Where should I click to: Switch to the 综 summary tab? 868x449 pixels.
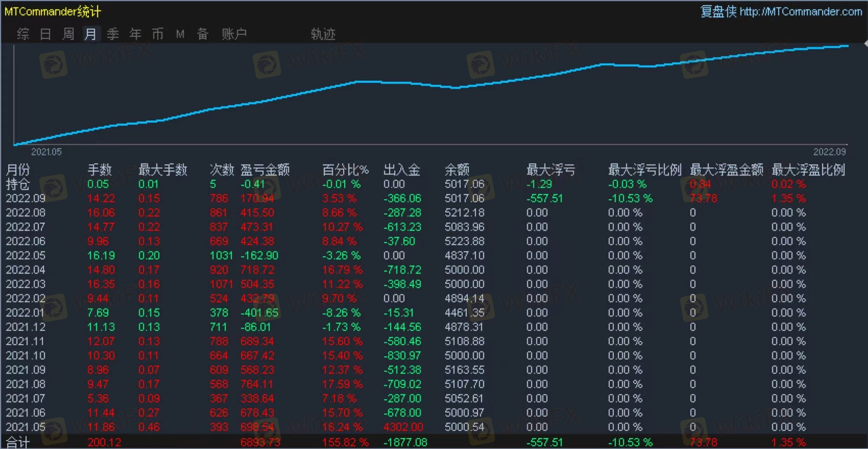click(x=23, y=34)
